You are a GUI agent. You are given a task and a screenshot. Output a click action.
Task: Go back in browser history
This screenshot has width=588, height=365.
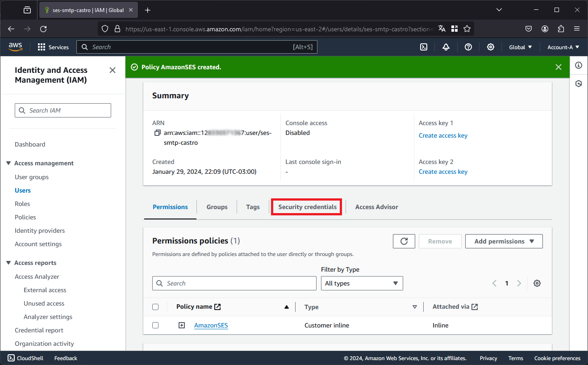[11, 29]
